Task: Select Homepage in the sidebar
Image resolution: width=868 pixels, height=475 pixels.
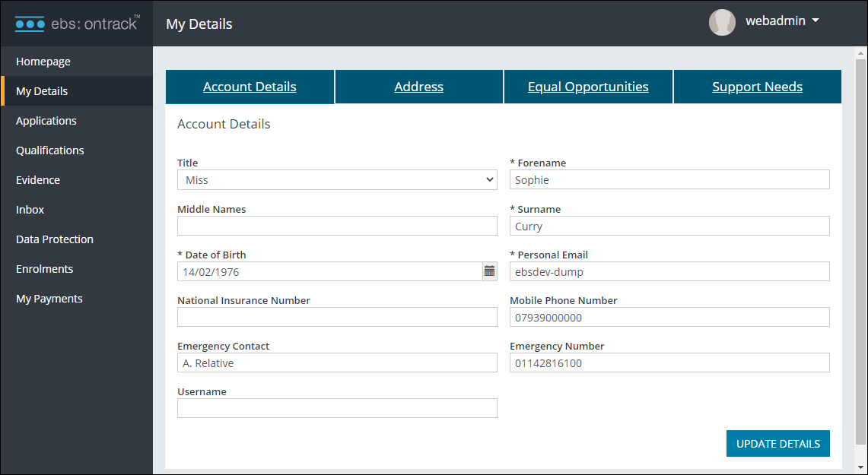Action: pyautogui.click(x=43, y=61)
